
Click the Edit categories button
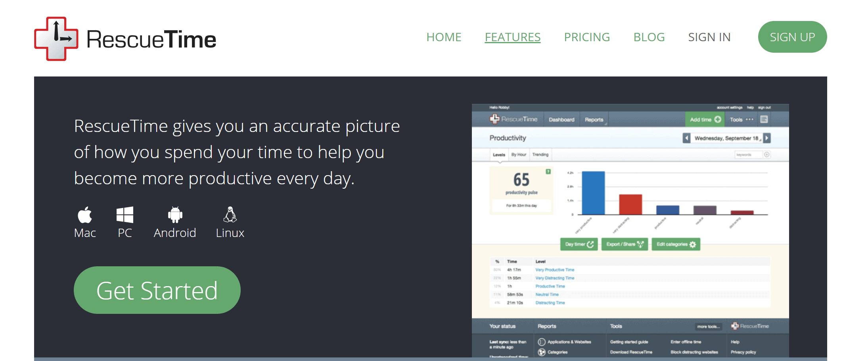[x=676, y=244]
